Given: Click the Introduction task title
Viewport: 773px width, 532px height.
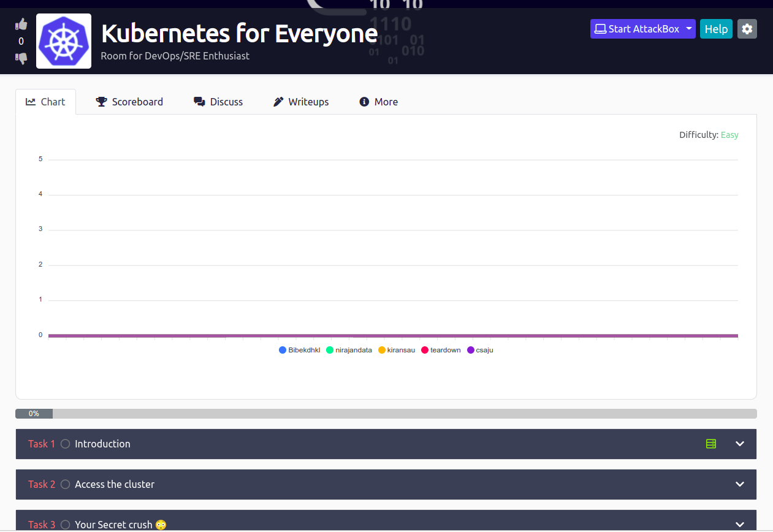Looking at the screenshot, I should [102, 444].
